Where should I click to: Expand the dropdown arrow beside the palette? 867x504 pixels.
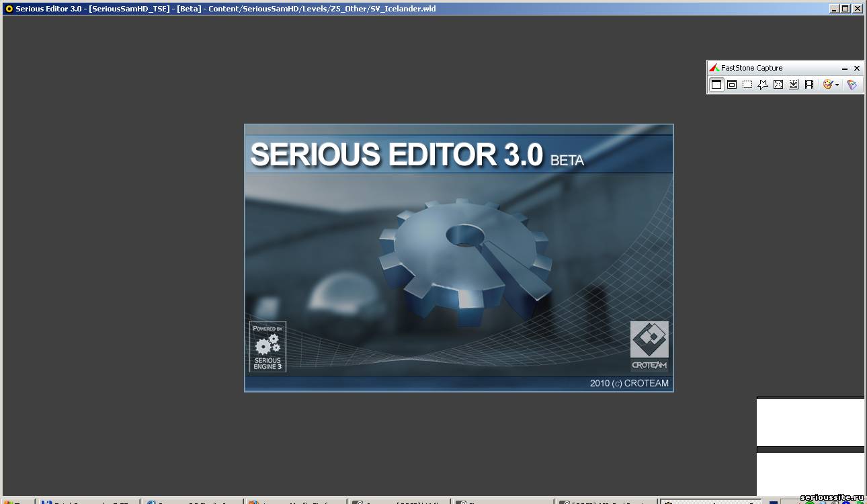837,85
